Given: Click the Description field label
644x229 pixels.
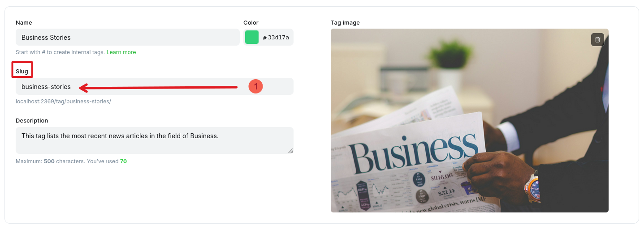Looking at the screenshot, I should tap(32, 121).
